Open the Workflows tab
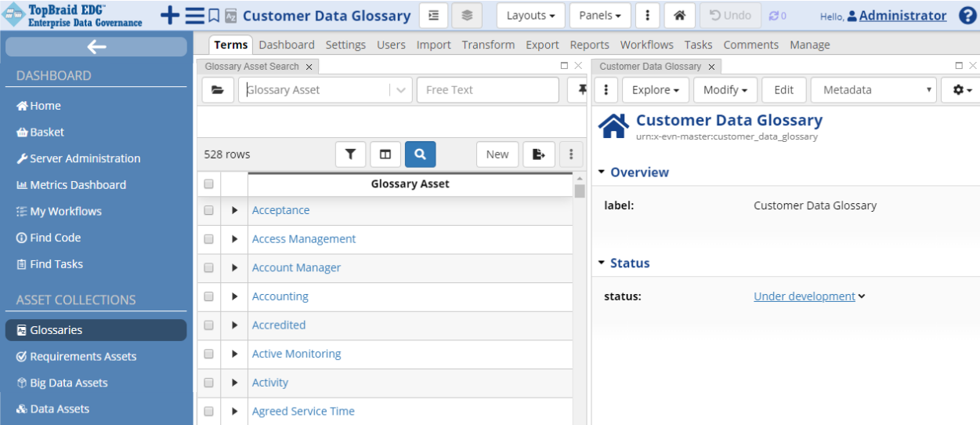 pyautogui.click(x=646, y=45)
